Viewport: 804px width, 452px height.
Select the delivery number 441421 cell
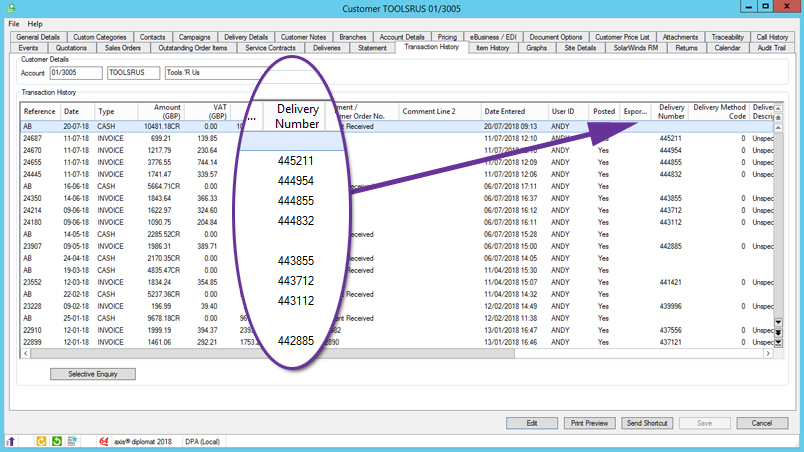[x=670, y=282]
